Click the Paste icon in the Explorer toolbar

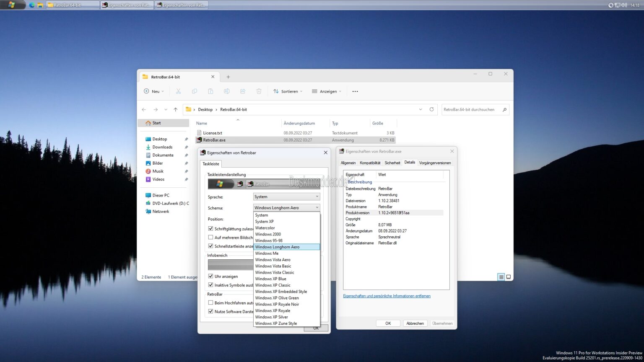point(210,91)
